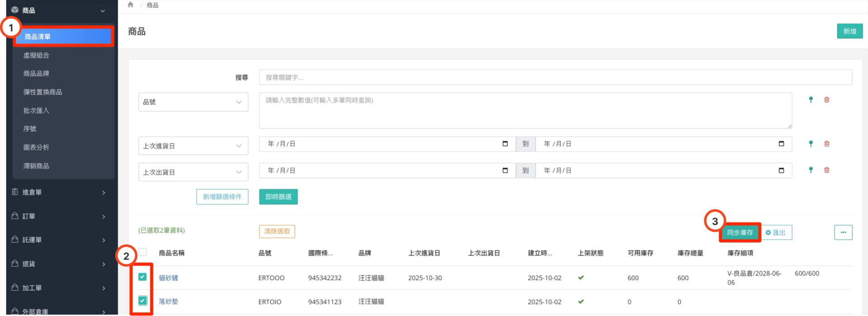This screenshot has width=868, height=316.
Task: Uncheck the 落紗墊 product row checkbox
Action: coord(142,301)
